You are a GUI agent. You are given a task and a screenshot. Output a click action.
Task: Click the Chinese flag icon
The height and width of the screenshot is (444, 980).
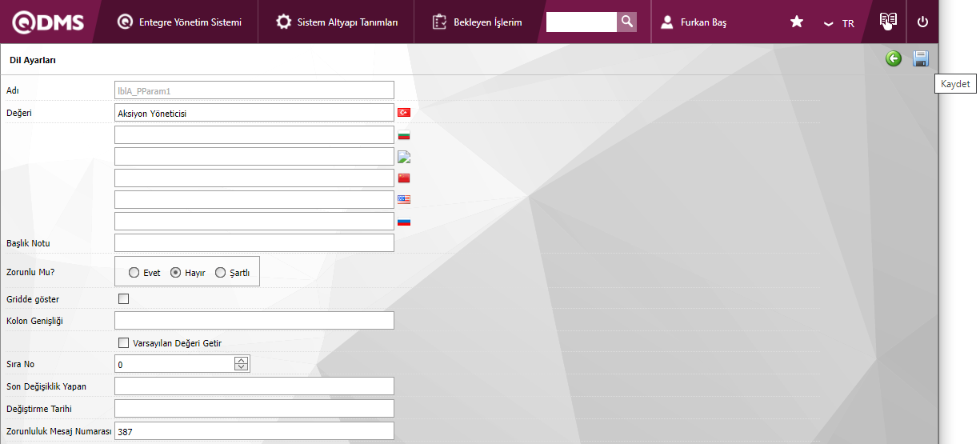404,178
